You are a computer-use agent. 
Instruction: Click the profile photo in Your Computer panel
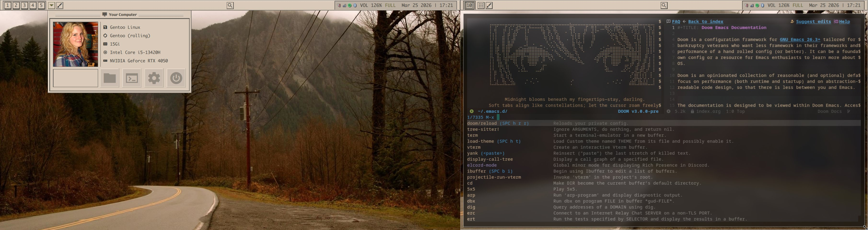76,44
